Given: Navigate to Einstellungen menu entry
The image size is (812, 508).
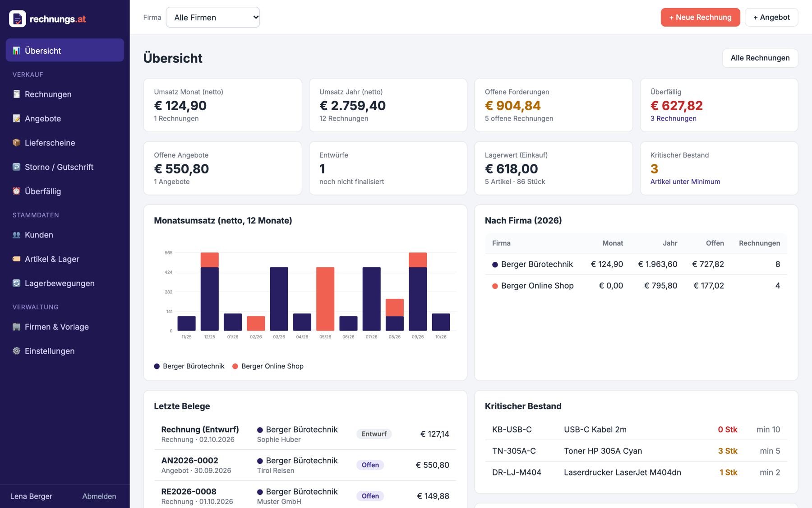Looking at the screenshot, I should click(x=65, y=351).
